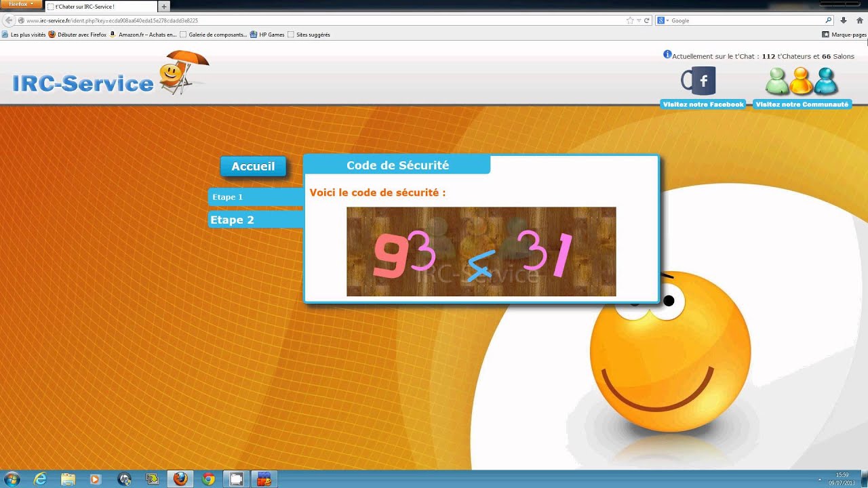Open the address bar history dropdown arrow

[x=639, y=20]
